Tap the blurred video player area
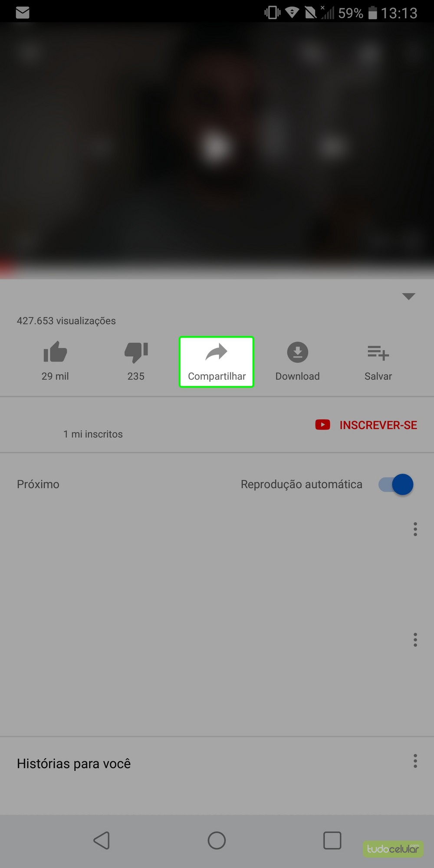The width and height of the screenshot is (434, 868). pos(217,143)
